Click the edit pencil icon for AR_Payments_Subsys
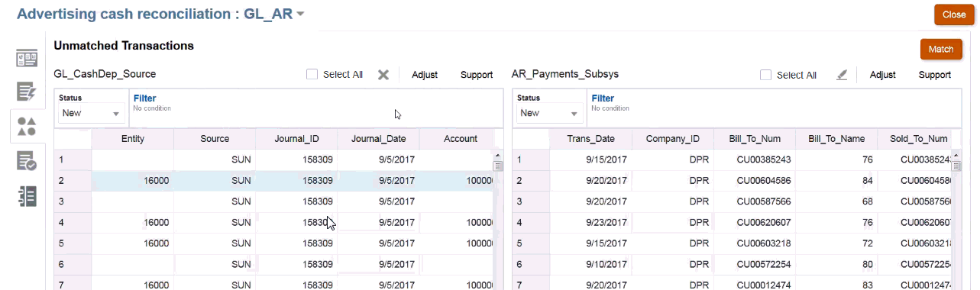Viewport: 980px width, 290px height. coord(842,75)
